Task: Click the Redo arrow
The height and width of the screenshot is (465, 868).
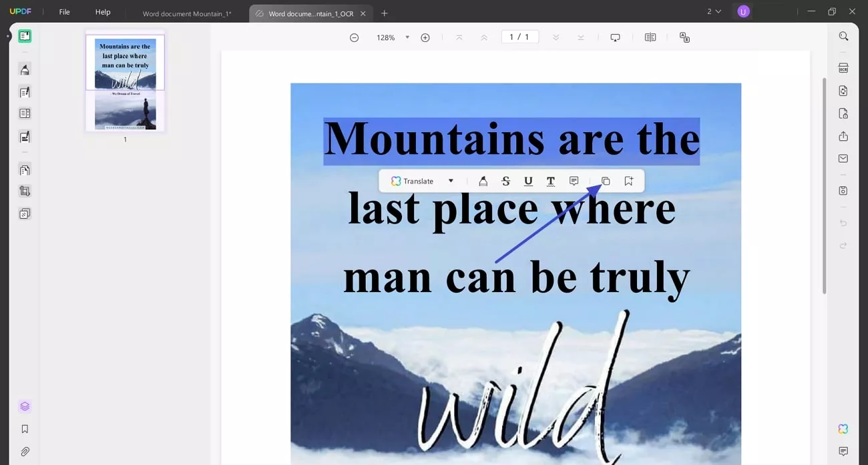Action: 843,246
